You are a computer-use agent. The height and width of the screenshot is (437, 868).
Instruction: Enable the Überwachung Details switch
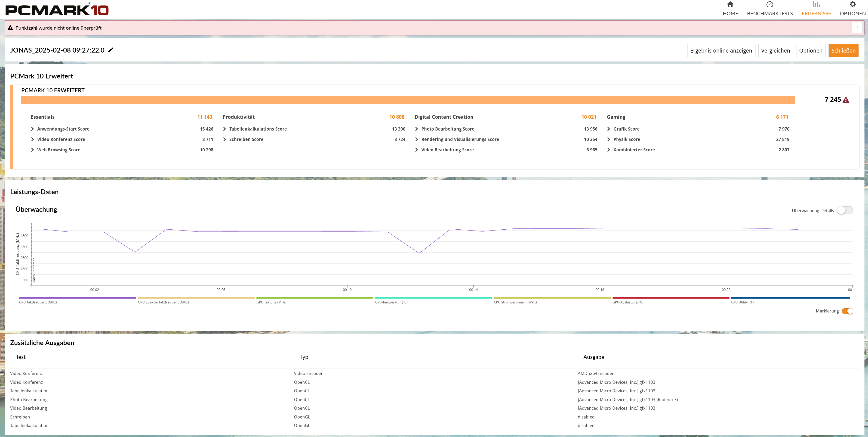pos(844,210)
